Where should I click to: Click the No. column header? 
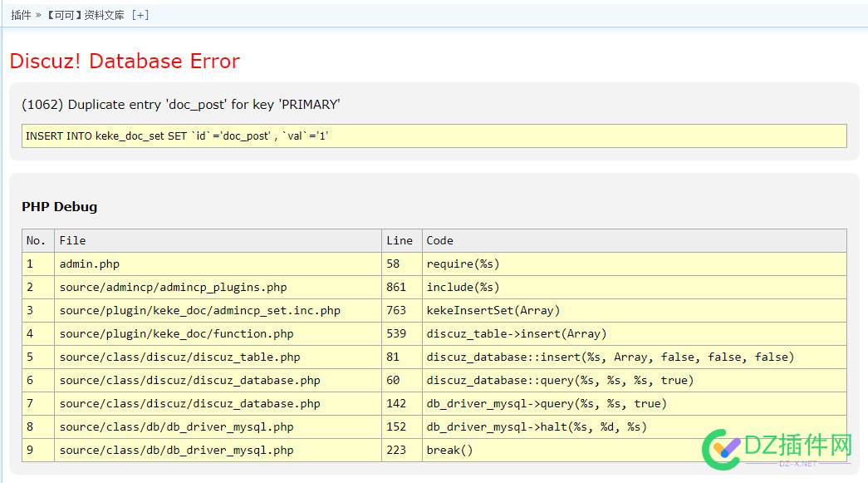coord(37,241)
